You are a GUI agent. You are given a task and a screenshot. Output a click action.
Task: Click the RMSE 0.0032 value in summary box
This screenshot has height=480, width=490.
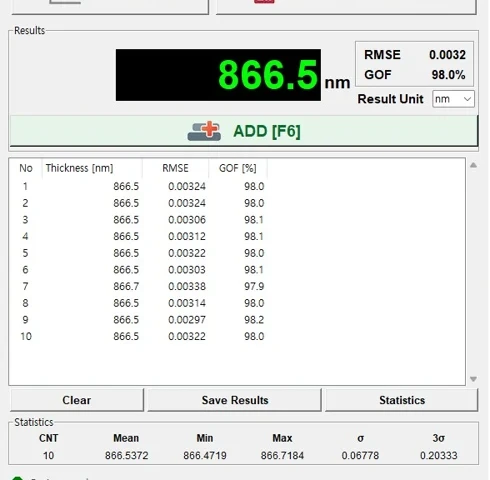click(x=447, y=55)
